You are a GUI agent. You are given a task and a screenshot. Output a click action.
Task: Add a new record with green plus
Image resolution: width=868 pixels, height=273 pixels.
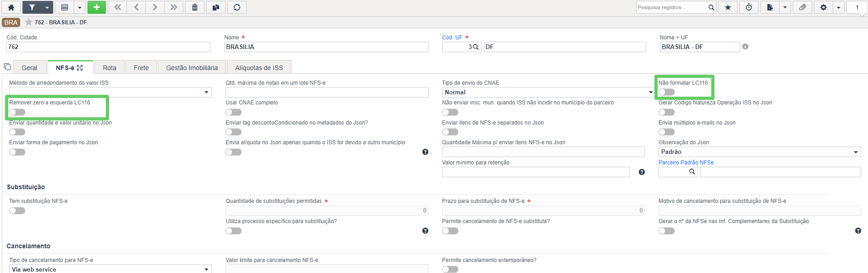click(x=96, y=7)
